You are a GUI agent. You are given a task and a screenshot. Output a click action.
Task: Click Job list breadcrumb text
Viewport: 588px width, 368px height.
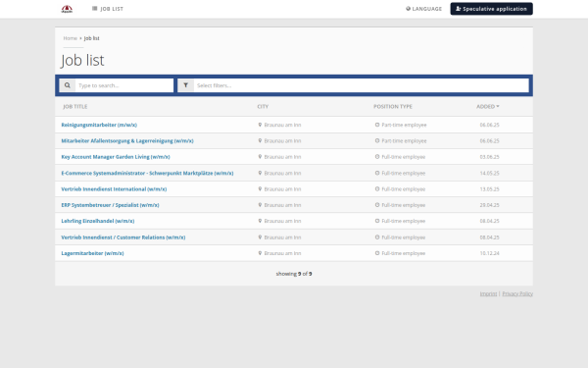point(91,38)
